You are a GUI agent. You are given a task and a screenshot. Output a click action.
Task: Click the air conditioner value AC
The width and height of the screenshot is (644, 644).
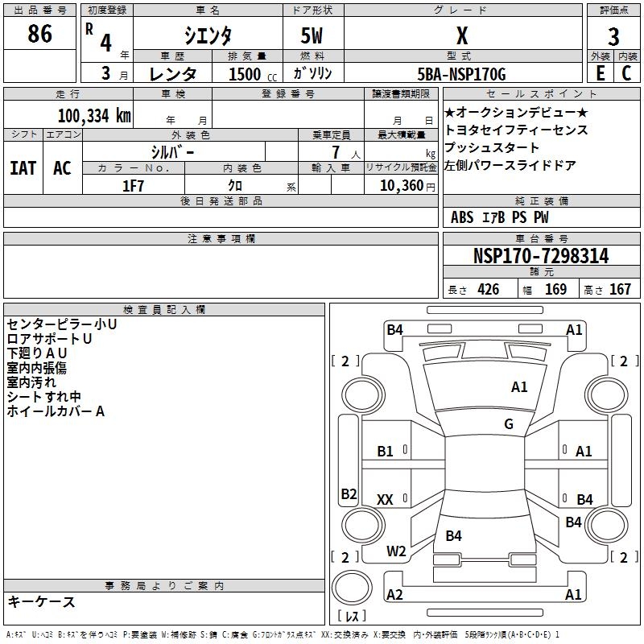62,168
